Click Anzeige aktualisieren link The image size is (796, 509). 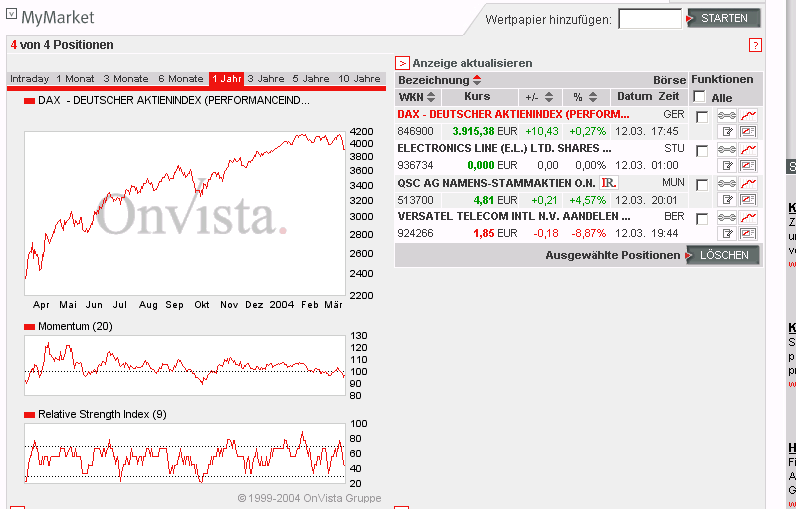click(x=472, y=63)
